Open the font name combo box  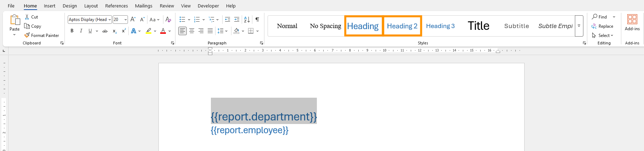point(90,20)
